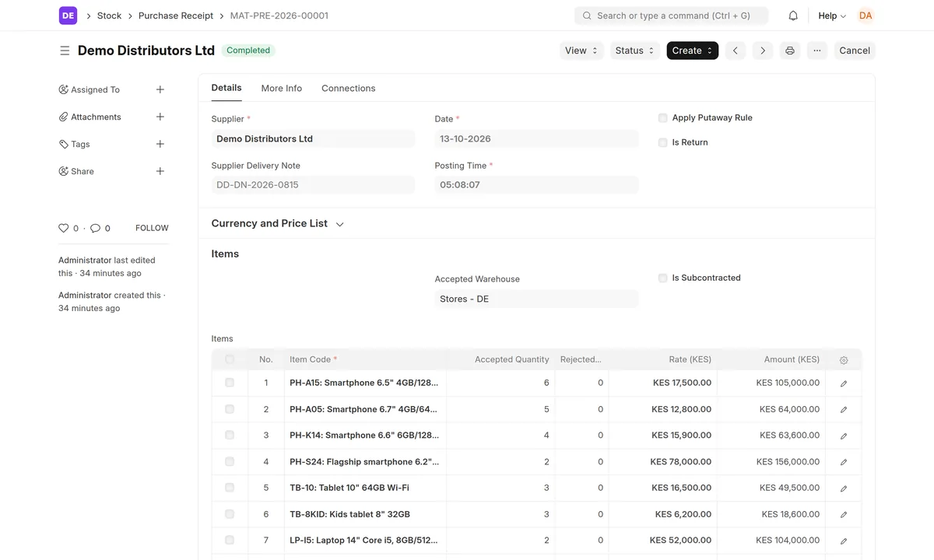Toggle Is Subcontracted checkbox

[x=662, y=278]
